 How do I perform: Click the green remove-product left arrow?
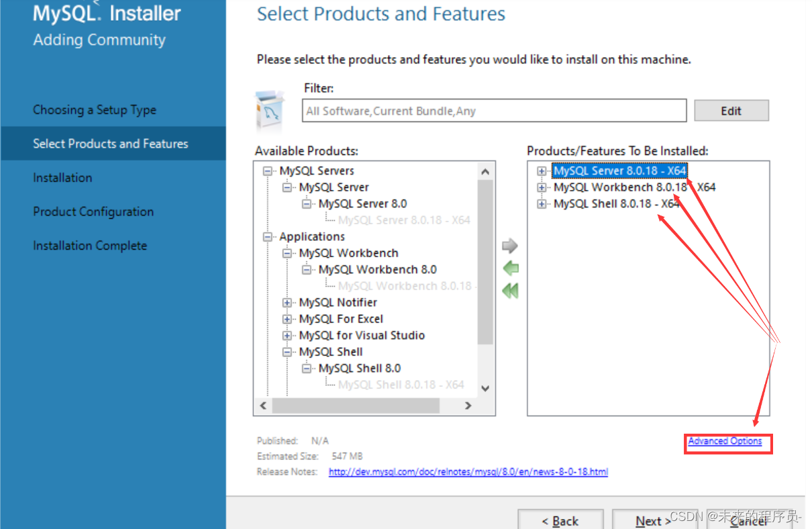tap(510, 269)
